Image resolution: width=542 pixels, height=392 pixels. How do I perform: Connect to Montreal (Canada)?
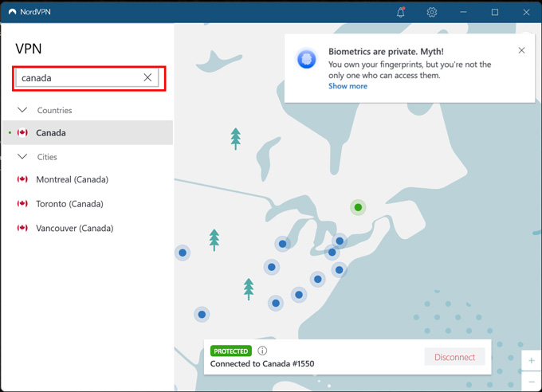click(x=88, y=179)
